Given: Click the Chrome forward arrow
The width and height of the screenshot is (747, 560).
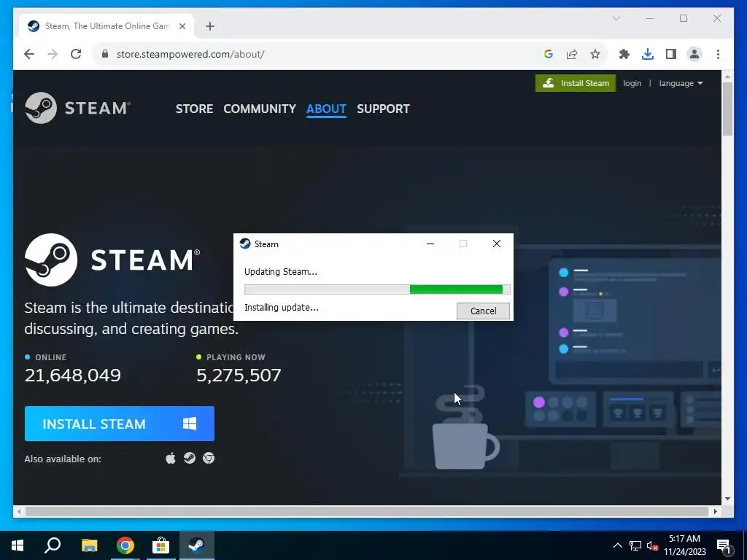Looking at the screenshot, I should 53,54.
